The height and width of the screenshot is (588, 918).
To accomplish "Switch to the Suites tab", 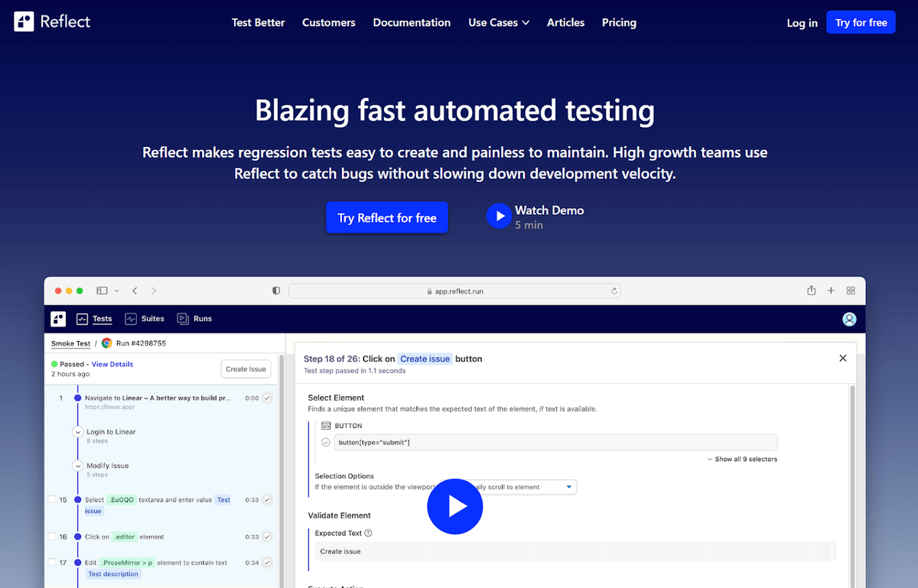I will [x=145, y=319].
